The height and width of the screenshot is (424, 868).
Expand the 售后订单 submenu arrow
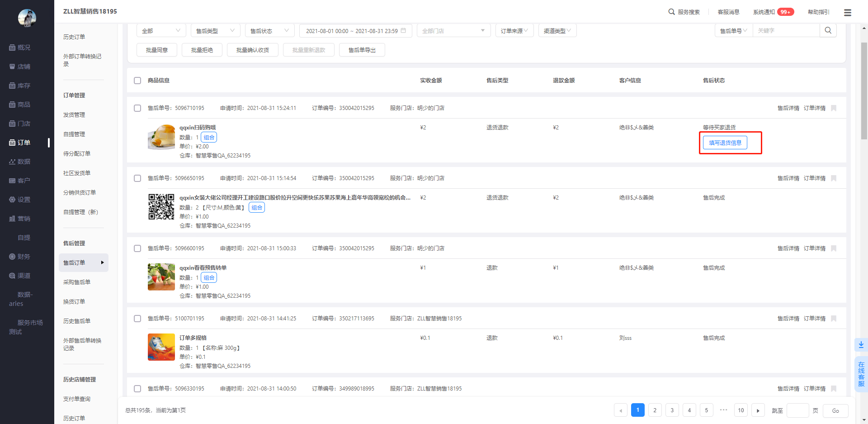pyautogui.click(x=103, y=262)
